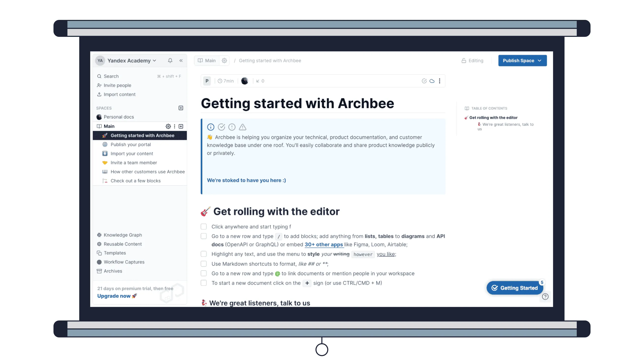Screen dimensions: 644x361
Task: Select the Main breadcrumb tab
Action: pos(210,60)
